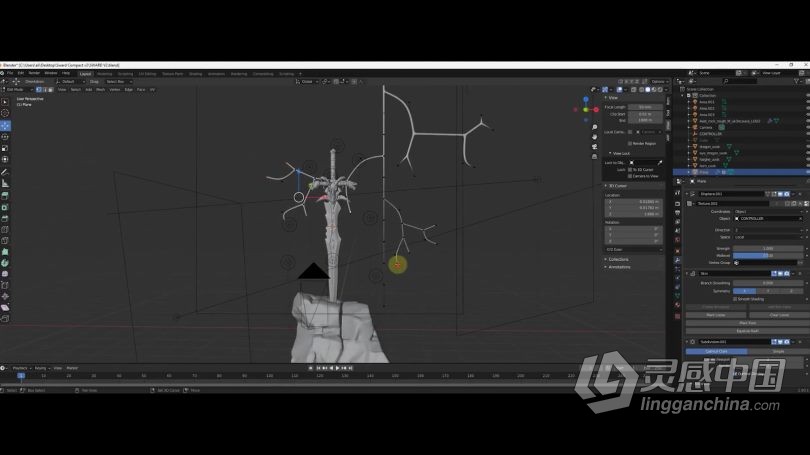810x455 pixels.
Task: Select the Select Box tool
Action: (x=5, y=102)
